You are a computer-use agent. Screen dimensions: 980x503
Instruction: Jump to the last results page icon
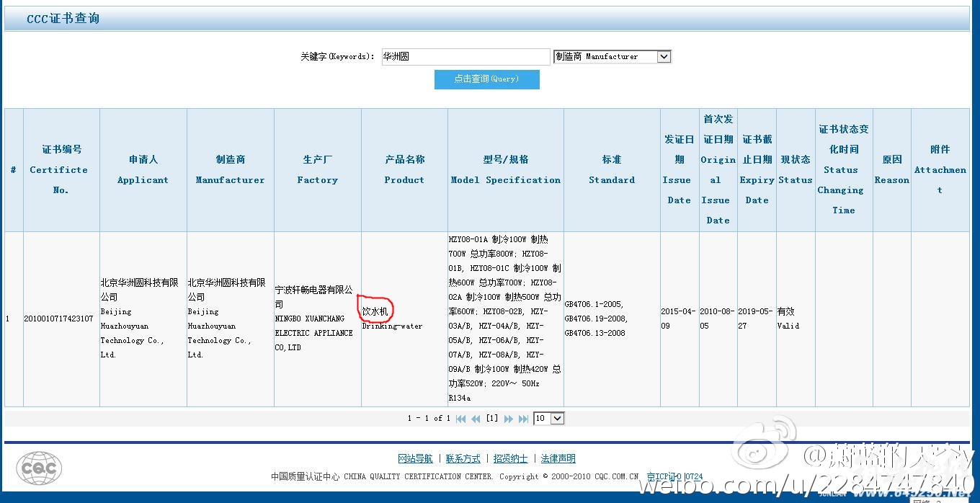tap(524, 419)
